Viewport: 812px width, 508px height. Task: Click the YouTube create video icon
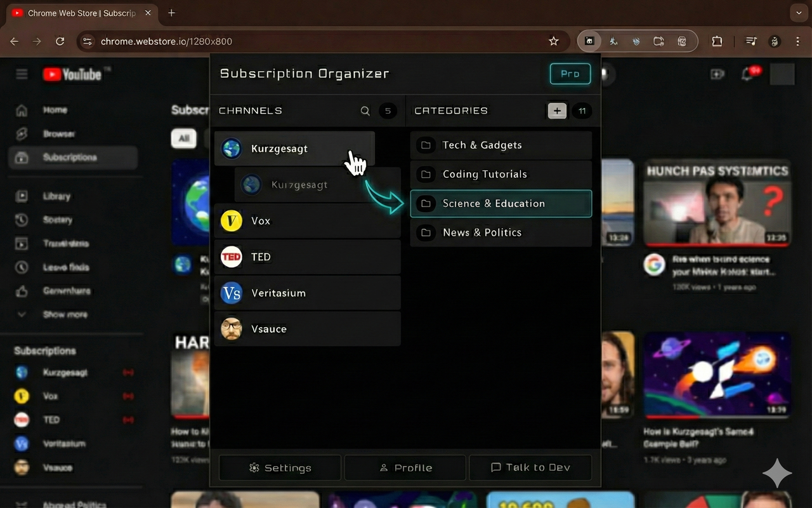click(x=717, y=74)
